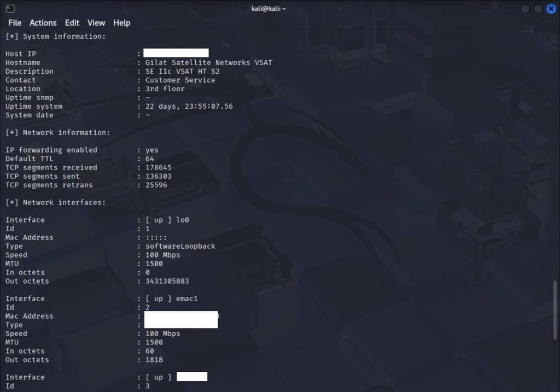The height and width of the screenshot is (392, 560).
Task: Open the Actions menu
Action: 43,23
